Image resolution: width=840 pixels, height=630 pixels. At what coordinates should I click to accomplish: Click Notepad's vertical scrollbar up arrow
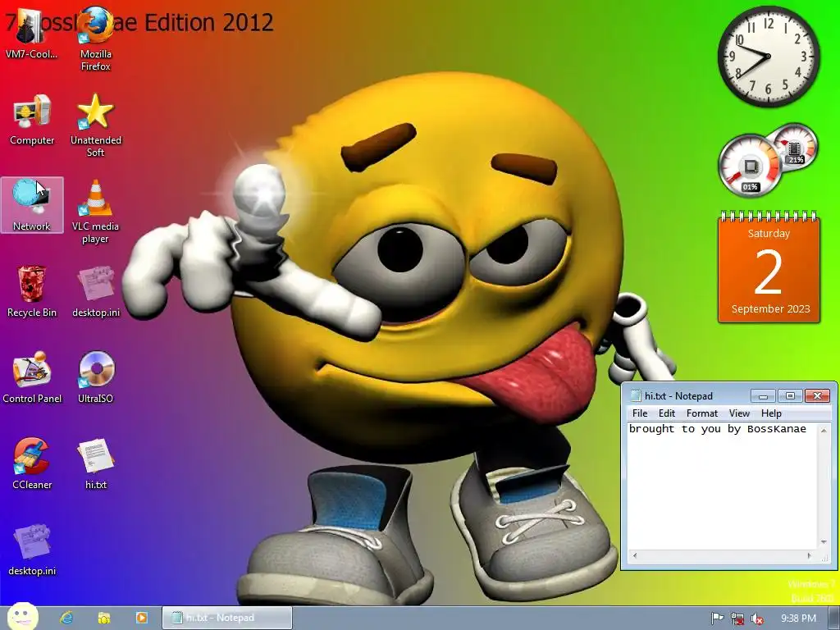click(824, 430)
